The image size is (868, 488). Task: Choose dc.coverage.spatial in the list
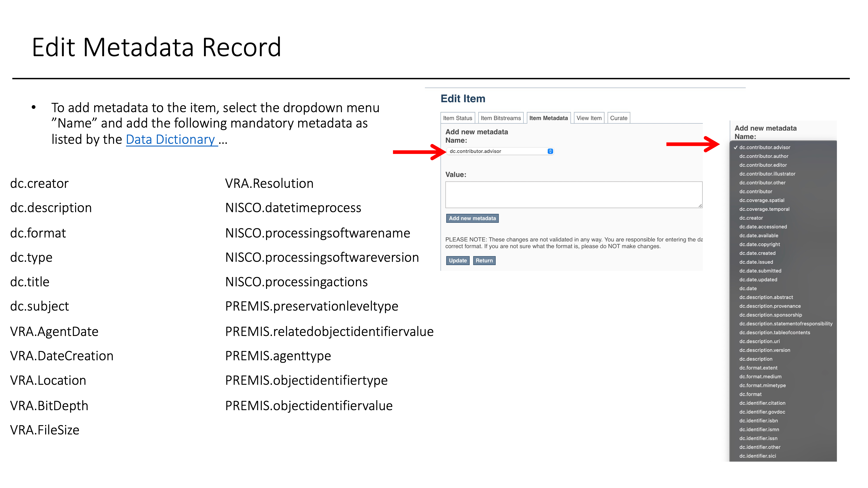click(761, 200)
